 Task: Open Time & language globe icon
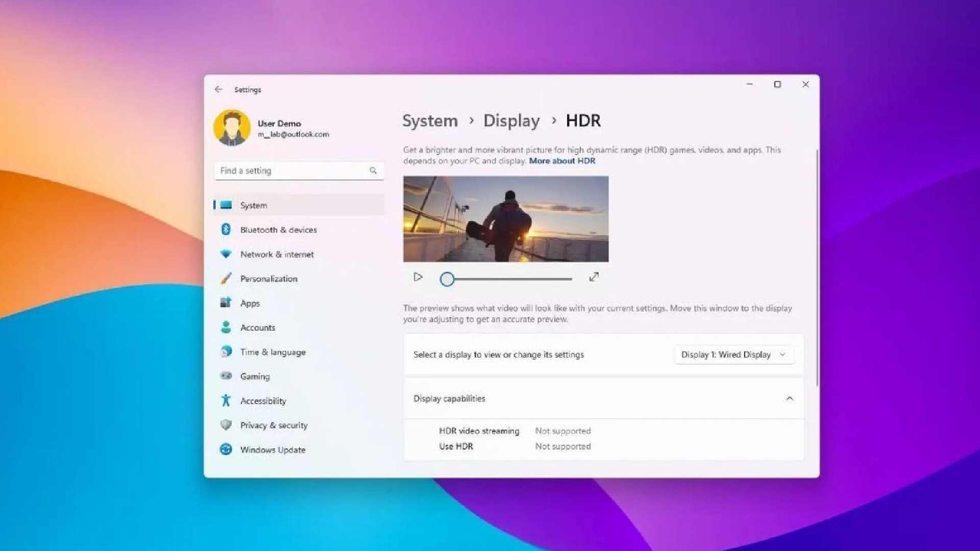coord(226,352)
